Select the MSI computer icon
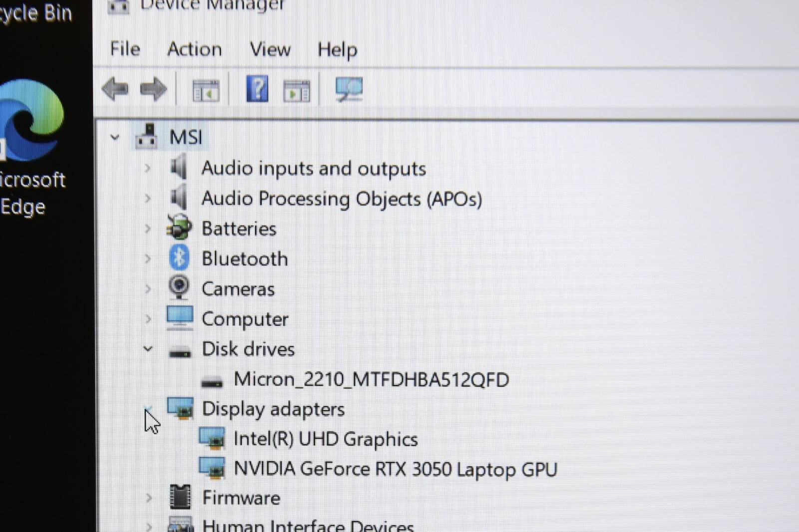This screenshot has height=532, width=799. (x=147, y=136)
